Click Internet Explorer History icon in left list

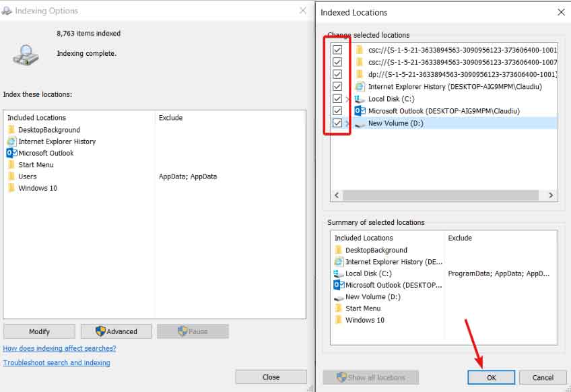tap(11, 141)
